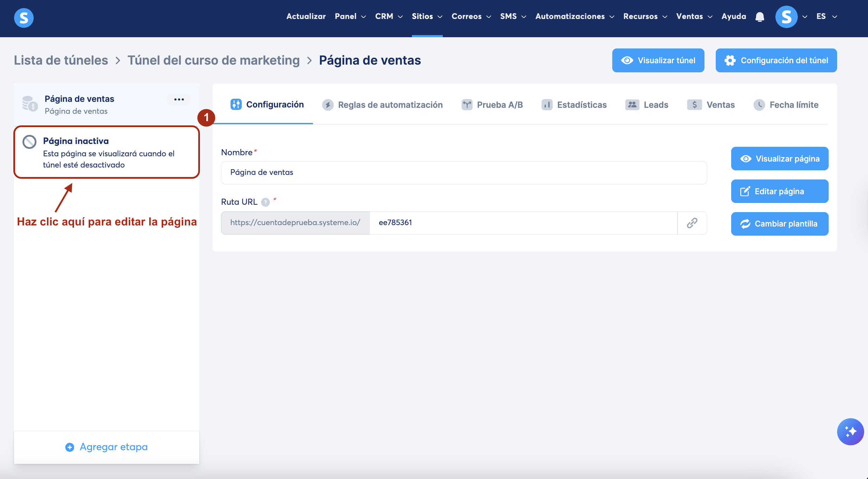Viewport: 868px width, 479px height.
Task: Click the plus icon for Agregar etapa
Action: pos(70,447)
